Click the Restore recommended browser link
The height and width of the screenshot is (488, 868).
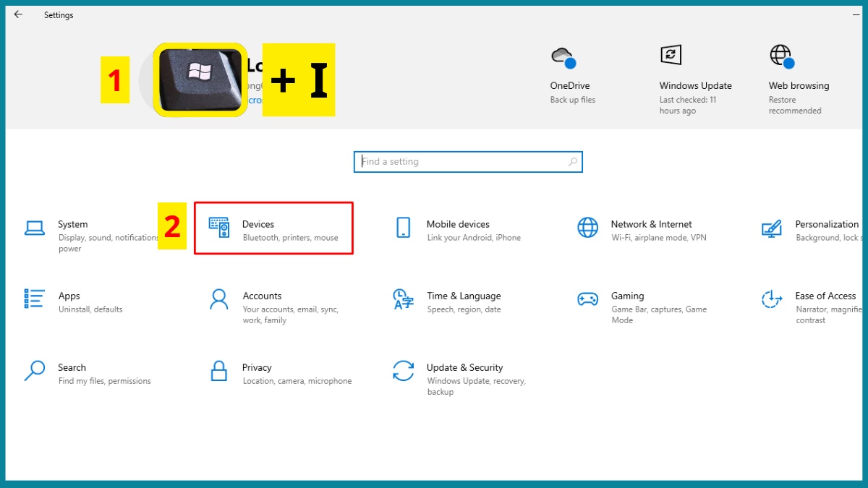pyautogui.click(x=794, y=105)
